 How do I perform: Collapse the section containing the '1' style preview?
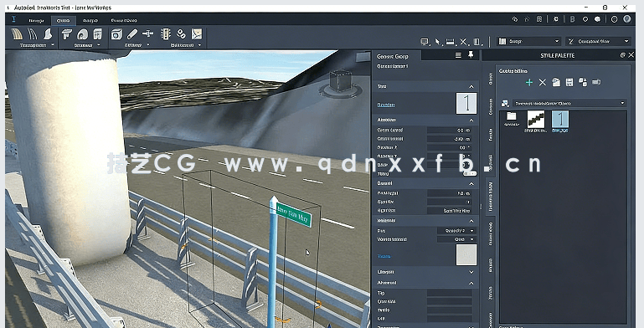pyautogui.click(x=471, y=87)
